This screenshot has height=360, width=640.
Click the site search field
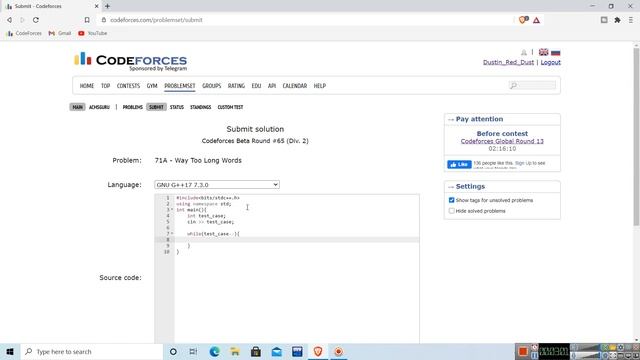pyautogui.click(x=533, y=85)
